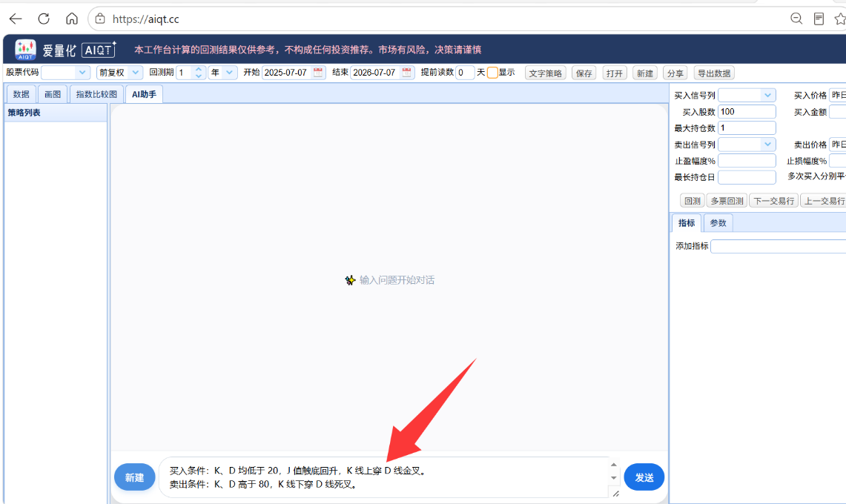
Task: Click the browser back arrow
Action: [16, 19]
